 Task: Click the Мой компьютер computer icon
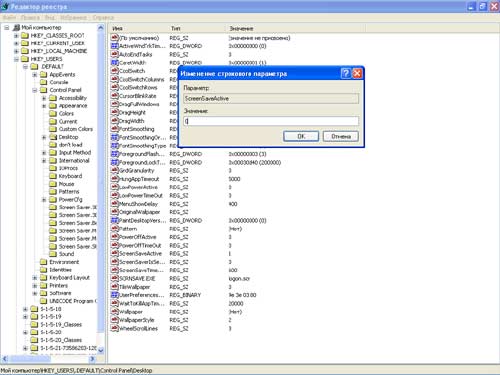click(x=16, y=27)
